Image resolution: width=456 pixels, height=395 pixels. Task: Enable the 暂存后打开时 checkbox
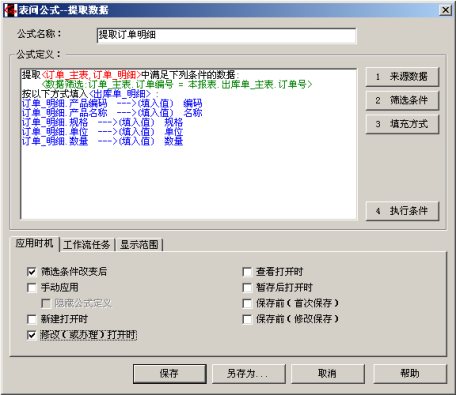pos(247,288)
